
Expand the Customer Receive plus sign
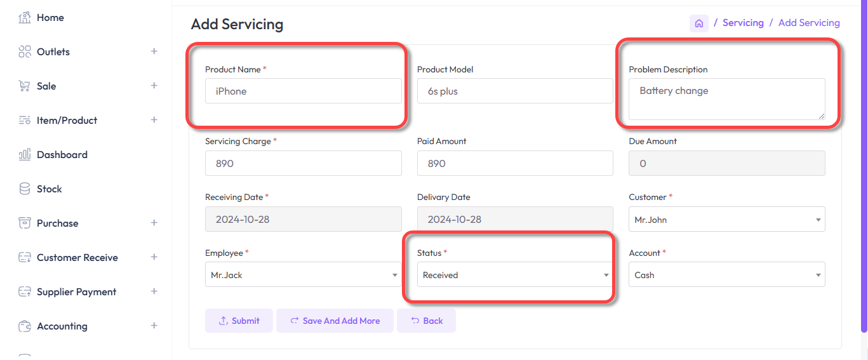[154, 257]
